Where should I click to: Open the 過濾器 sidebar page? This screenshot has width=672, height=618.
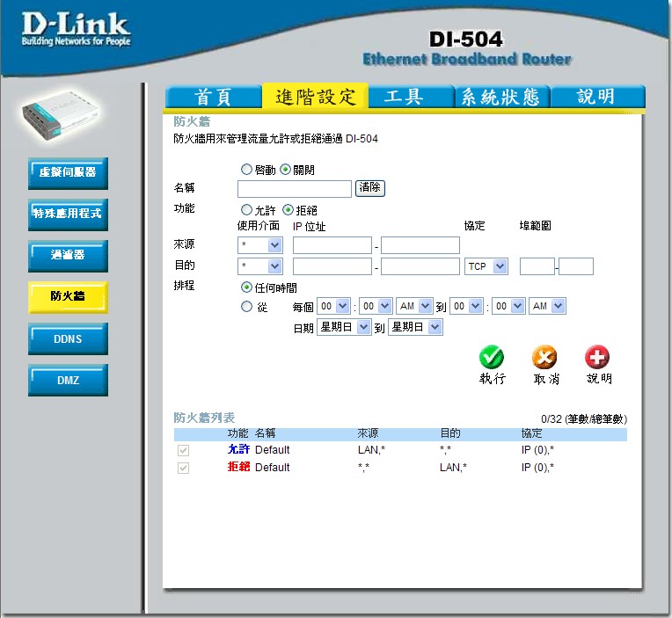[68, 256]
